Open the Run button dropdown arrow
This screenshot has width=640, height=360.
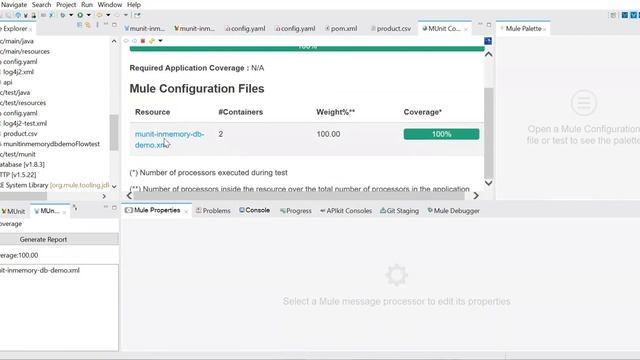tap(89, 15)
